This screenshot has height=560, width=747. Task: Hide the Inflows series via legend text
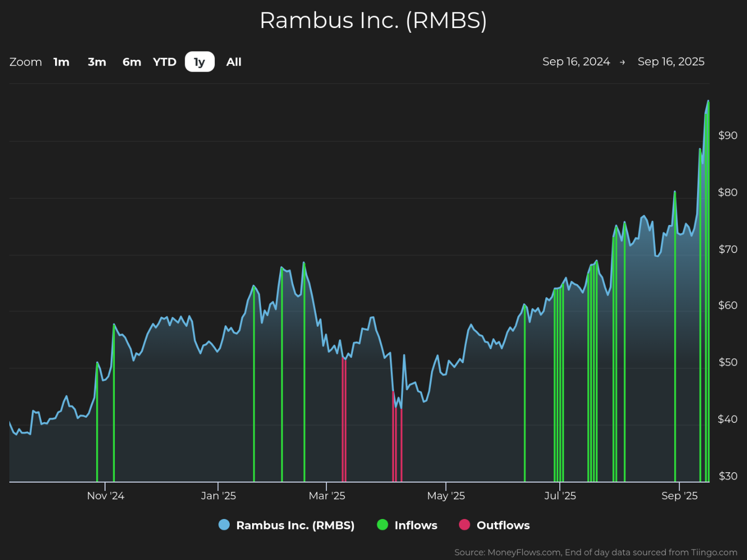click(416, 525)
